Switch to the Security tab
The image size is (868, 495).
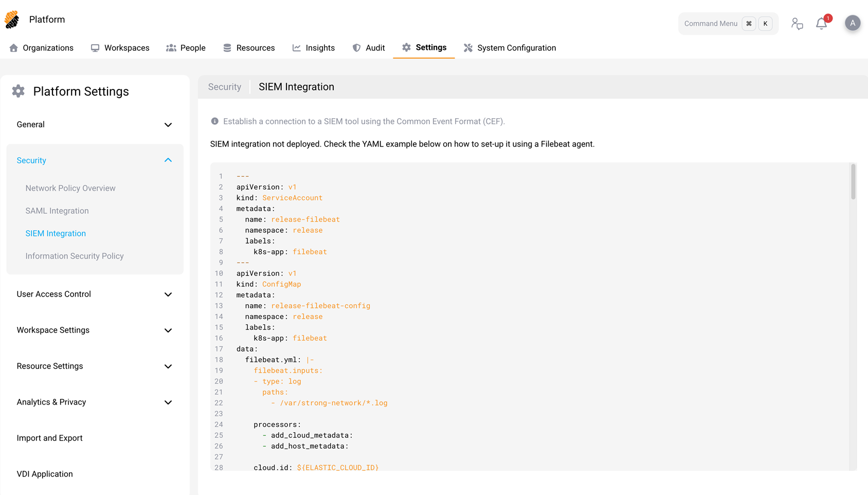pos(225,86)
